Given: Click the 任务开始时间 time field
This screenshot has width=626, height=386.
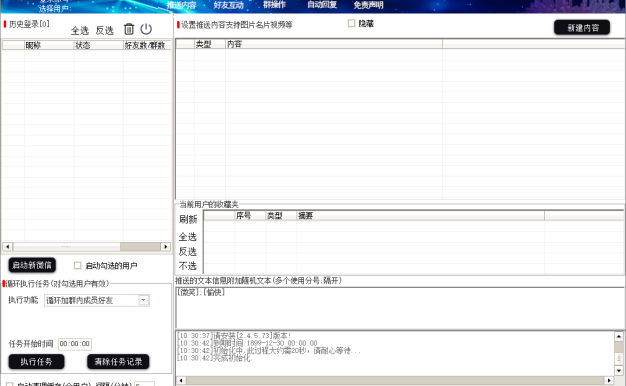Looking at the screenshot, I should (x=75, y=344).
